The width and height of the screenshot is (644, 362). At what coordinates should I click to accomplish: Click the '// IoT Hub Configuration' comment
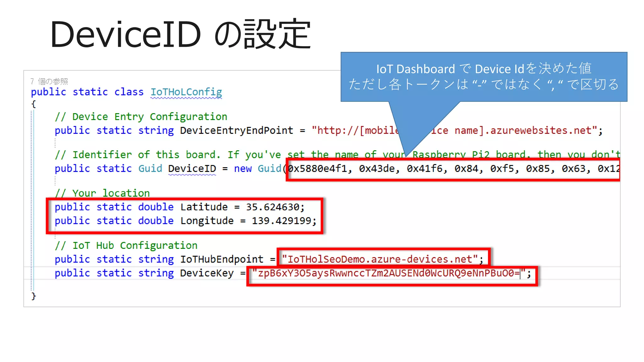pos(126,246)
